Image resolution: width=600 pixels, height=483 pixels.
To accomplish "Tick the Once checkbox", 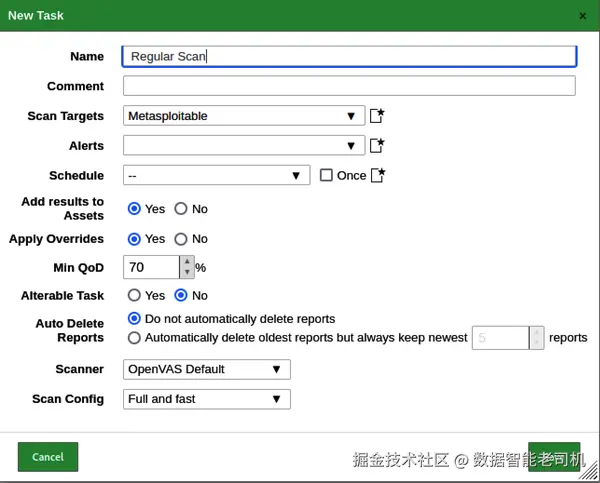I will point(326,175).
